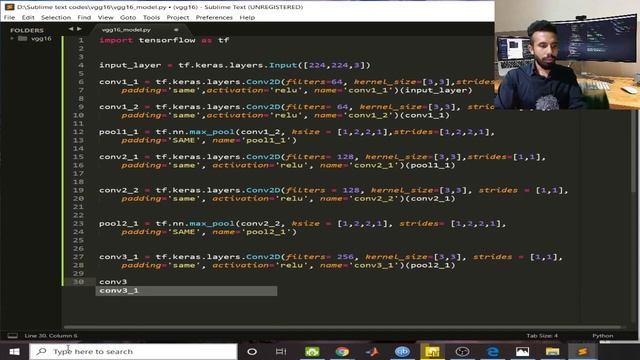The width and height of the screenshot is (640, 360).
Task: Open the Help menu
Action: coord(247,18)
